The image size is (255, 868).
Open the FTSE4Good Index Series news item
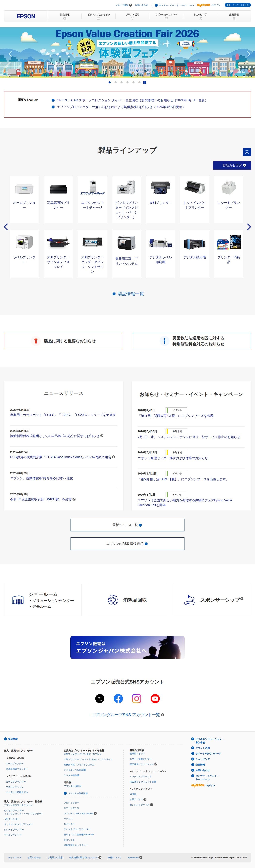pos(63,457)
